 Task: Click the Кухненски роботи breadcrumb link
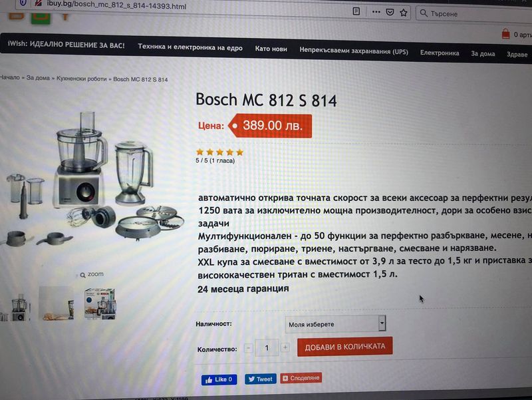[81, 79]
